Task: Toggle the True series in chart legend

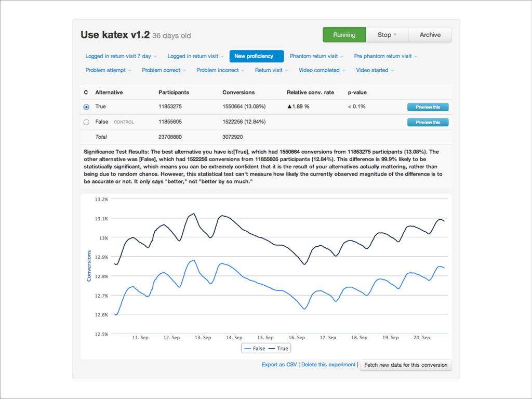Action: (278, 349)
